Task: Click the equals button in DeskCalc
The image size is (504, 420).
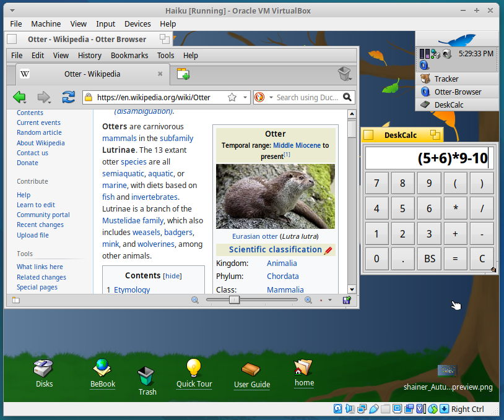Action: click(455, 259)
